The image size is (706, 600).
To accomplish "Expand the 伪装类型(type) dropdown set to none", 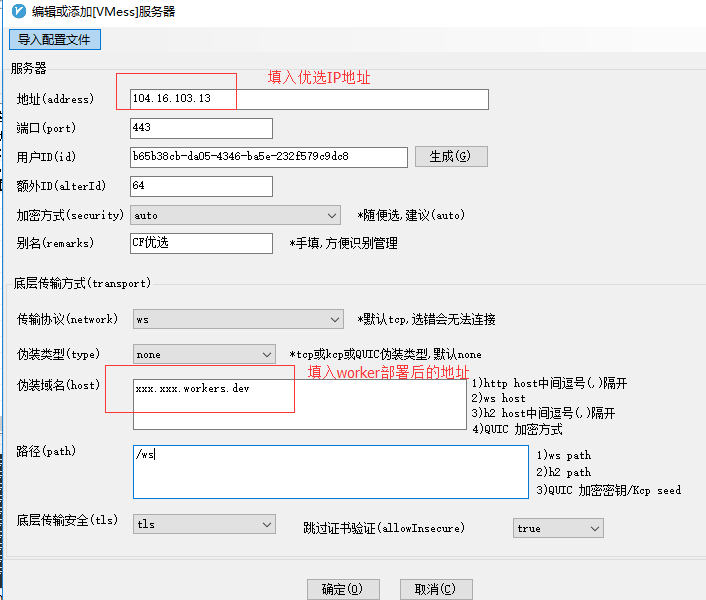I will coord(204,355).
